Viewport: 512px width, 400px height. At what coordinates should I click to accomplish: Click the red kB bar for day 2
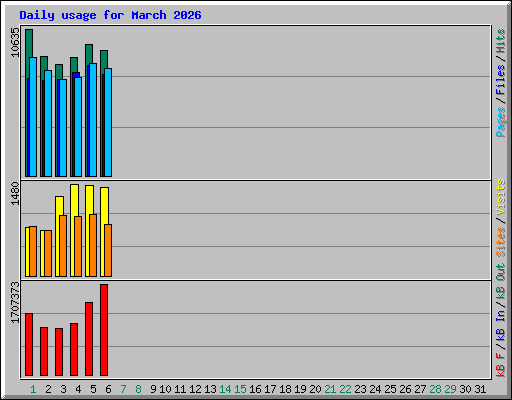point(44,351)
